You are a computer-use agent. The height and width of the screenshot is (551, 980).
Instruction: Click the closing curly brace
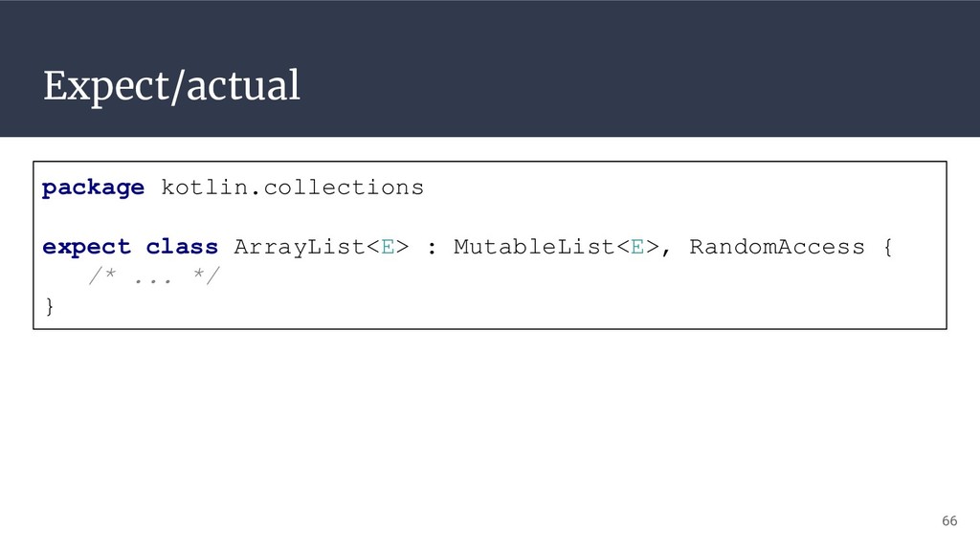(50, 305)
